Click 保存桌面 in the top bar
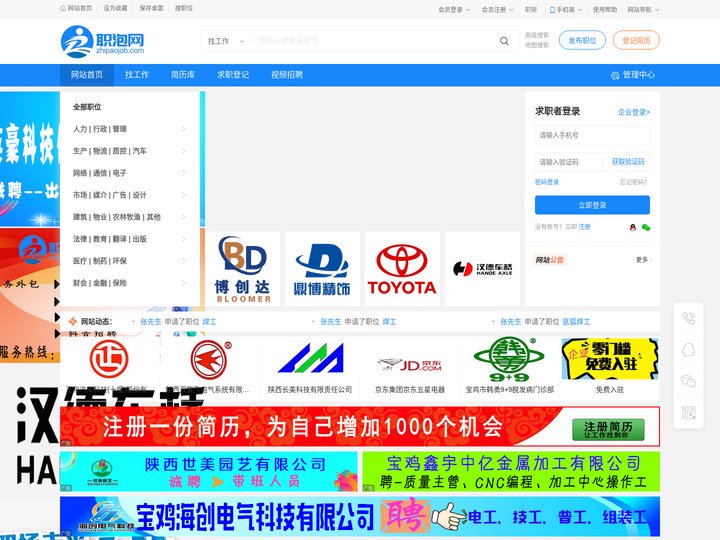 coord(152,8)
